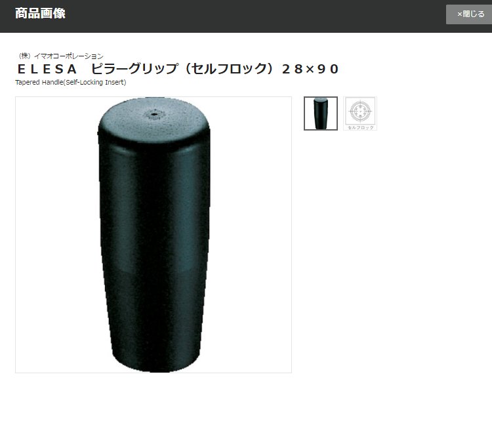Click the circular self-lock diagram icon
492x448 pixels.
click(x=360, y=111)
